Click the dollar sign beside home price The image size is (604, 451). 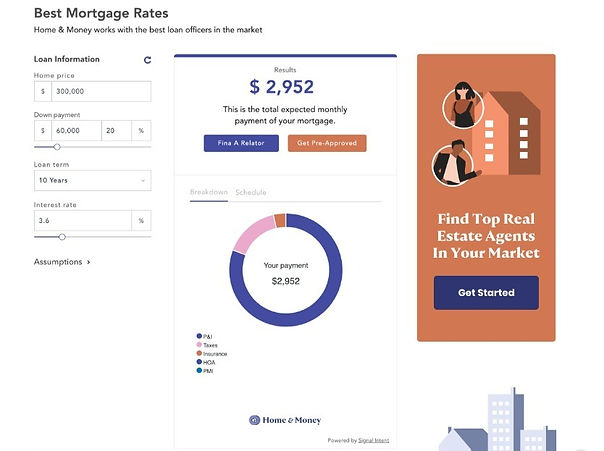[x=43, y=91]
